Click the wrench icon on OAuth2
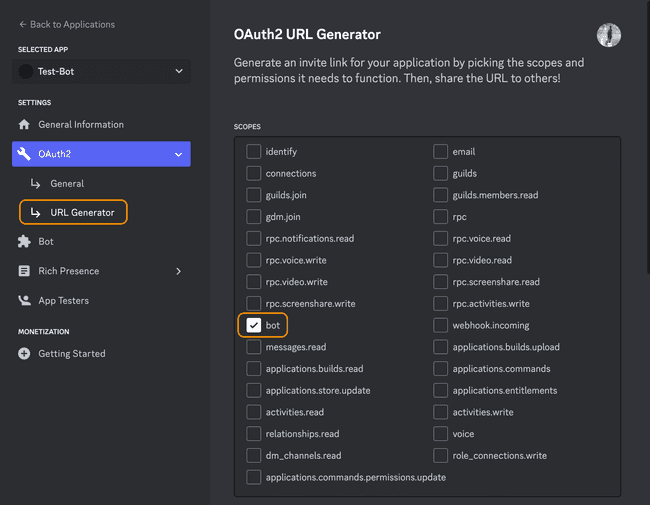Screen dimensions: 650x505 [x=24, y=154]
